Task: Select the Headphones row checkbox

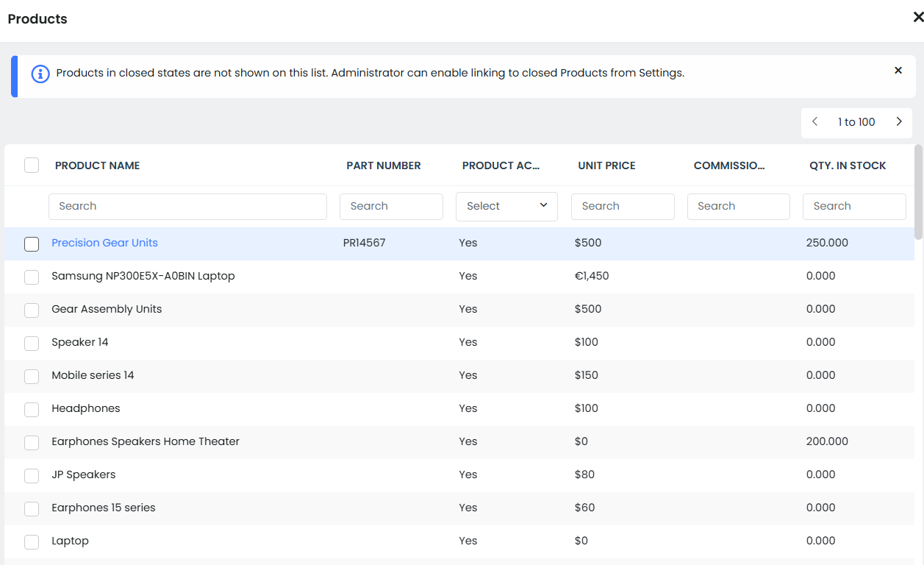Action: tap(32, 409)
